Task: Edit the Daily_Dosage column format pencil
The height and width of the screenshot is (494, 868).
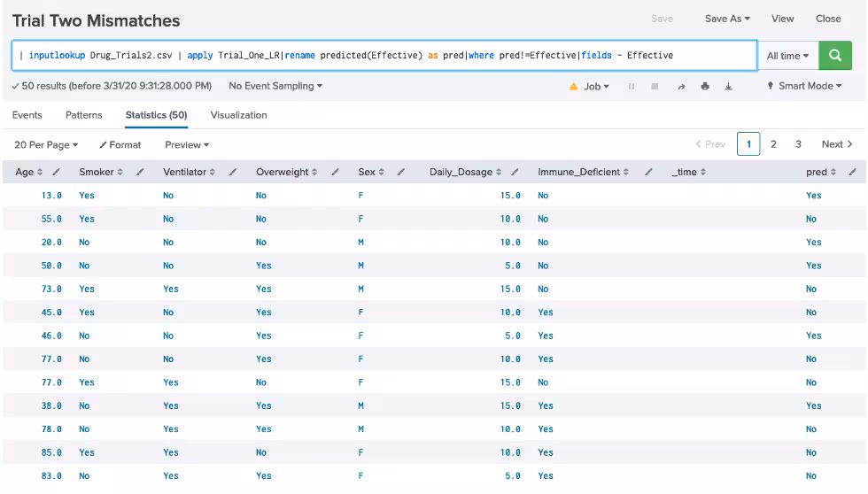Action: click(515, 172)
